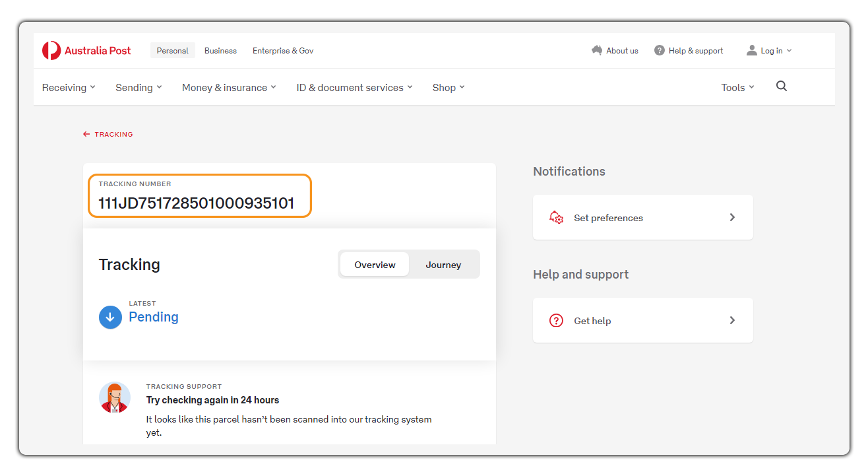Click the Get help chevron arrow
This screenshot has width=868, height=476.
tap(732, 320)
